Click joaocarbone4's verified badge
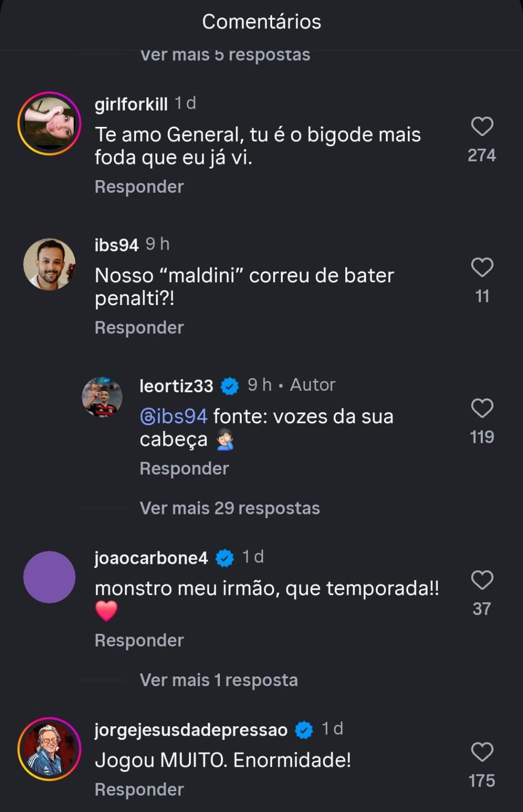523x812 pixels. 224,558
